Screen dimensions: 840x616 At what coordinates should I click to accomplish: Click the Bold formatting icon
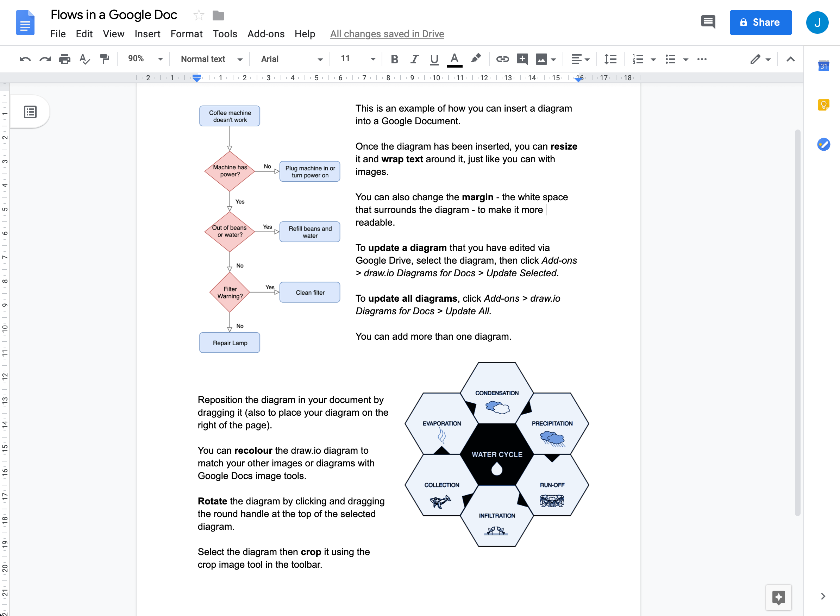point(393,59)
